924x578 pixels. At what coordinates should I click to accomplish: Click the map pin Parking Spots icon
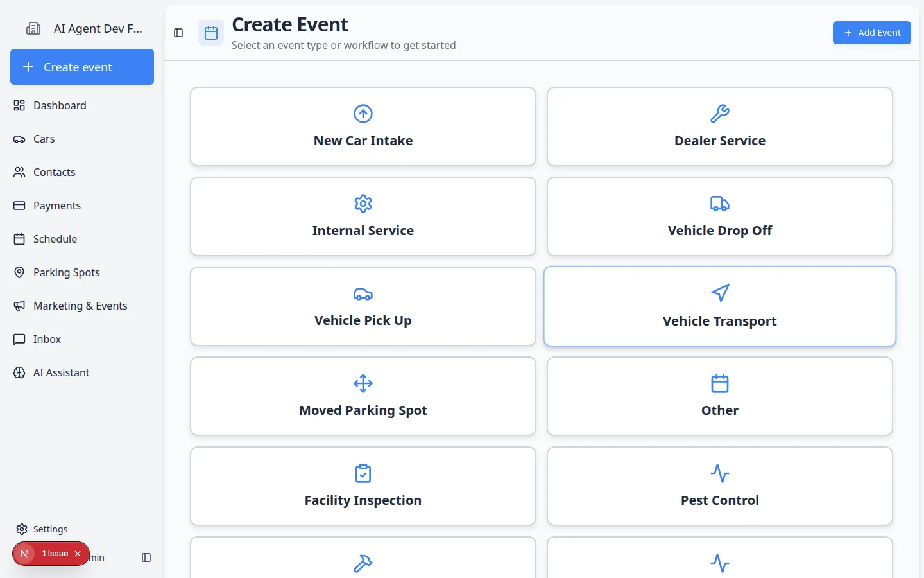tap(19, 272)
